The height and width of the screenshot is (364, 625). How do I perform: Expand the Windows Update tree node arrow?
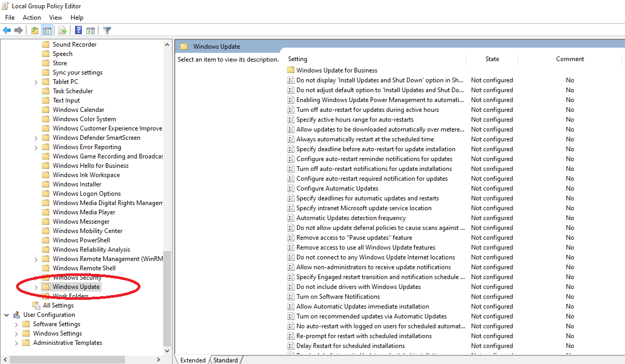pos(36,287)
